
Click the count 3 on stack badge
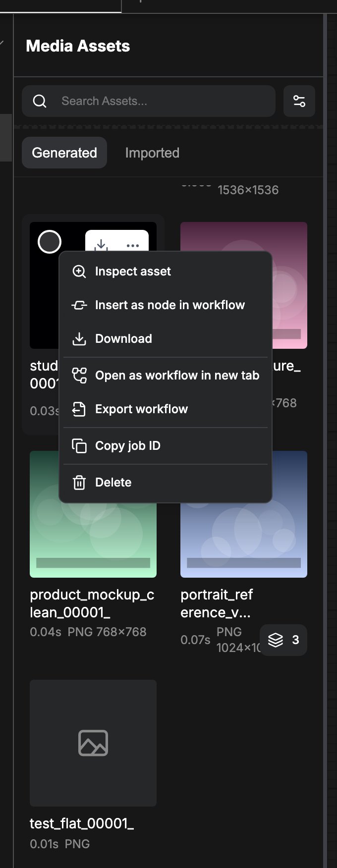pyautogui.click(x=296, y=640)
